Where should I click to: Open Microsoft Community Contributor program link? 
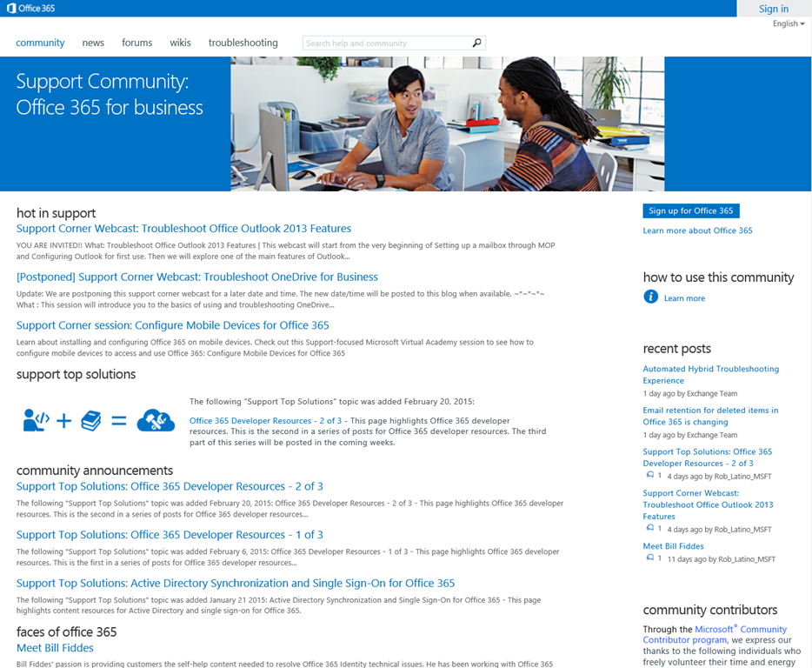[740, 630]
